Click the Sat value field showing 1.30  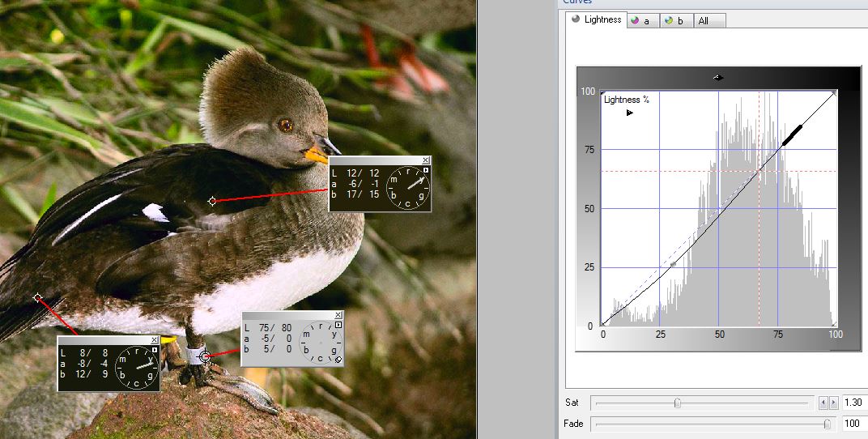pyautogui.click(x=855, y=403)
